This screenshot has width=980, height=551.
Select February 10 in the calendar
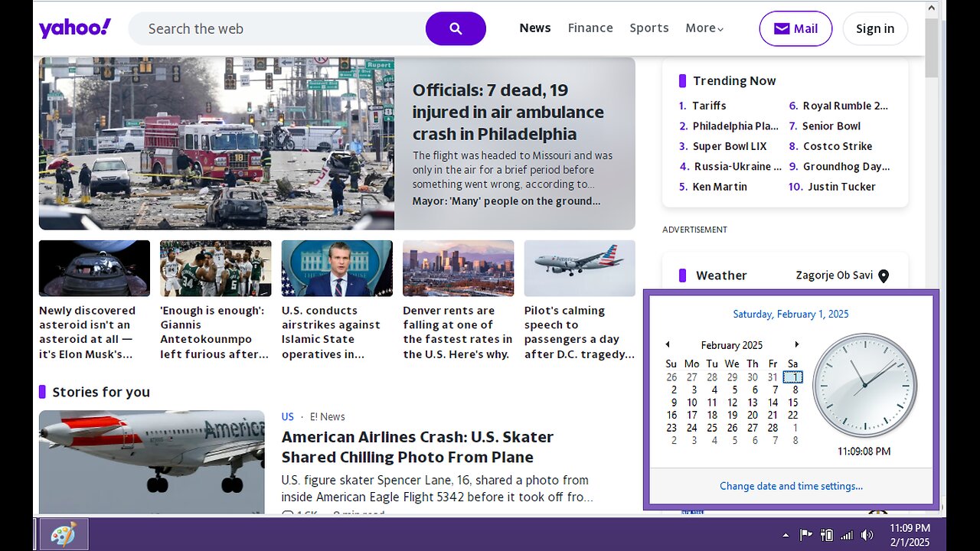pyautogui.click(x=691, y=403)
